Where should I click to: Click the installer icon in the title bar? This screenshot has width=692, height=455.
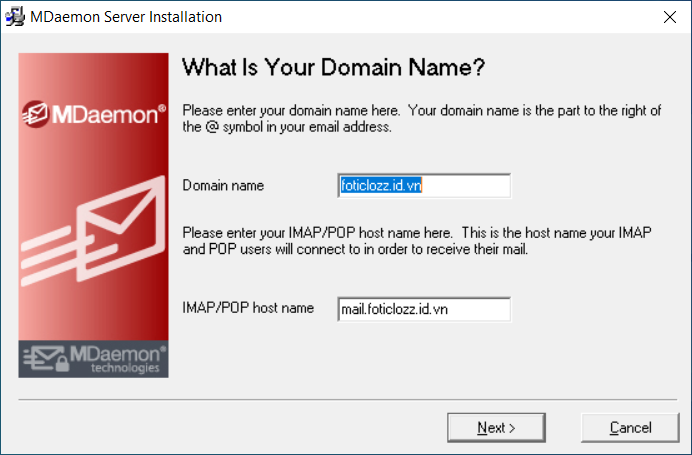(x=15, y=17)
